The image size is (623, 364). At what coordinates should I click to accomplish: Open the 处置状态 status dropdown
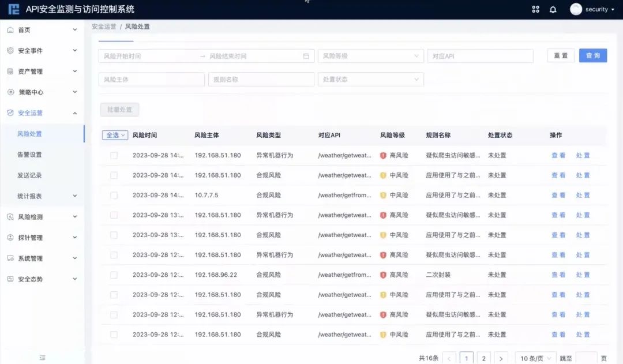(371, 78)
